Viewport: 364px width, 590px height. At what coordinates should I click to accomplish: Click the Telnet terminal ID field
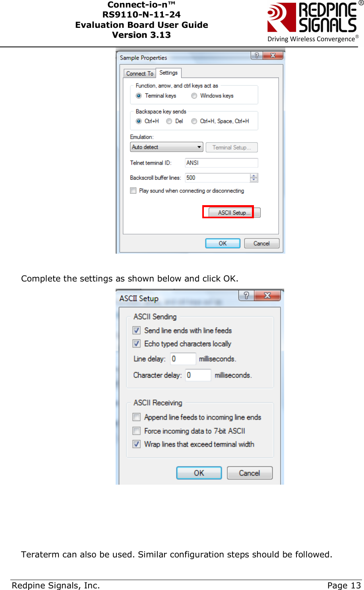(x=222, y=163)
